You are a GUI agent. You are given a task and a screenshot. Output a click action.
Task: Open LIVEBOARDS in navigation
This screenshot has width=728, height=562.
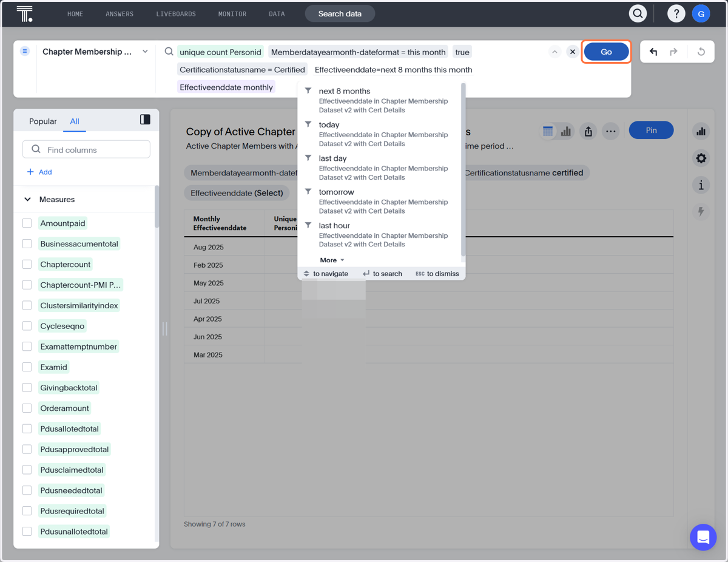[x=176, y=14]
